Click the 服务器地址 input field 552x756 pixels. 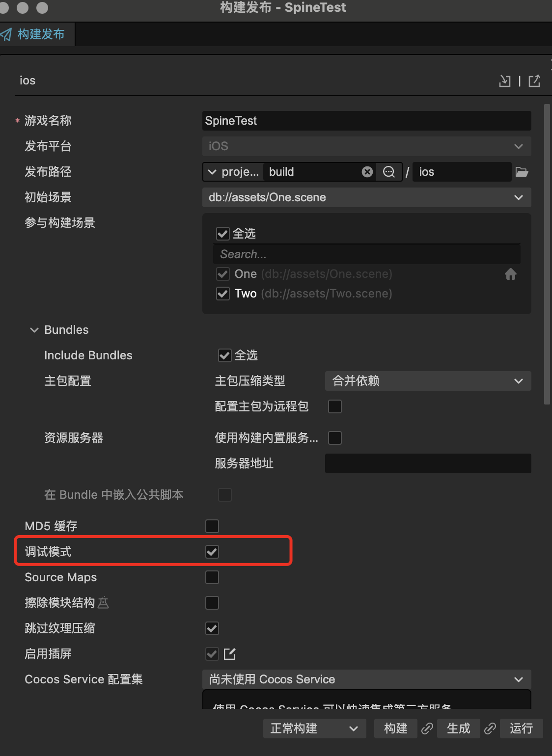coord(428,463)
